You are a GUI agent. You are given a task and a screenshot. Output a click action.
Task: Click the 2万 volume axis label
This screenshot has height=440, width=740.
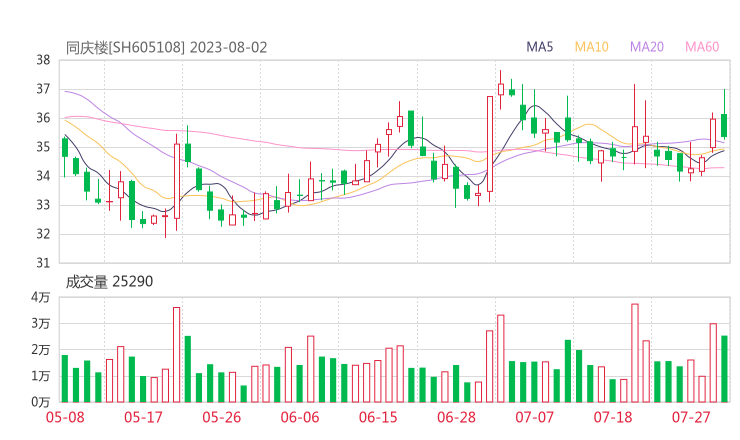click(x=41, y=350)
